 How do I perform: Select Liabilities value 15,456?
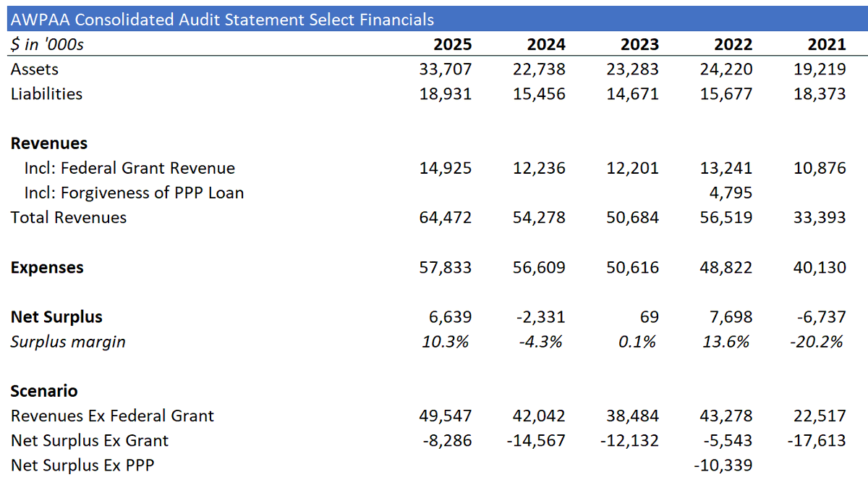(x=540, y=94)
